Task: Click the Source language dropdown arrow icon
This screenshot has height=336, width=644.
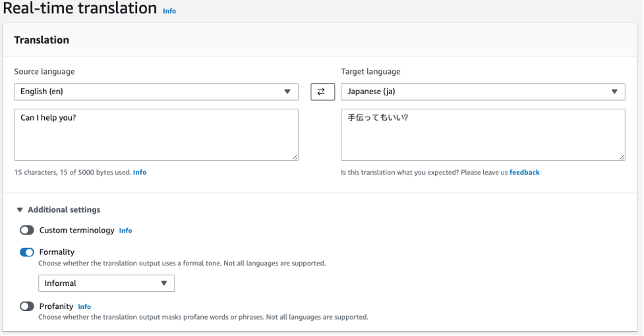Action: coord(287,92)
